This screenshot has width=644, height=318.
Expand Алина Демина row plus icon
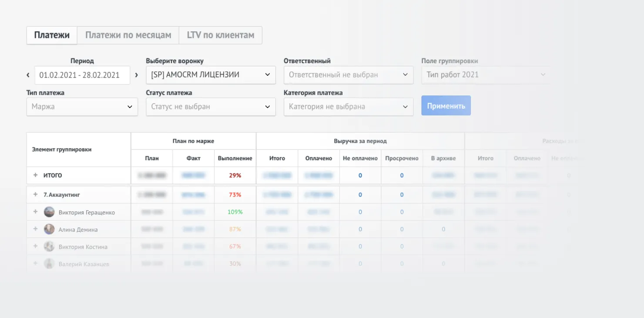pyautogui.click(x=36, y=229)
